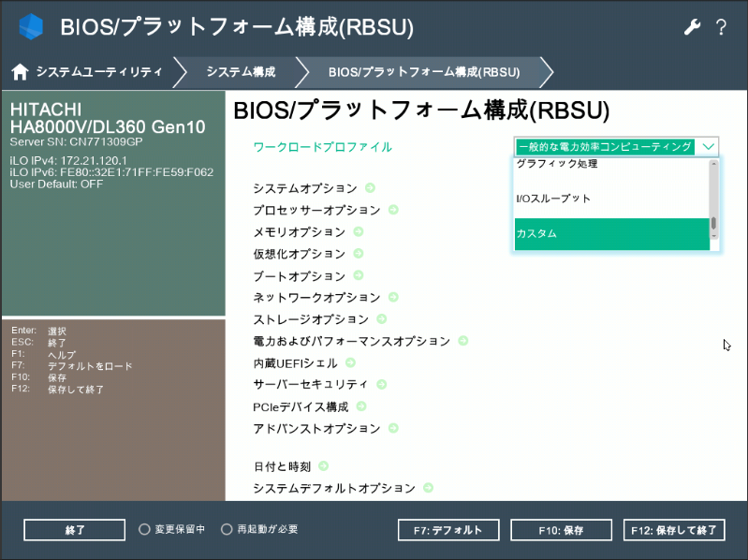Click arrow icon beside 日付と時刻
The image size is (748, 560).
tap(323, 466)
